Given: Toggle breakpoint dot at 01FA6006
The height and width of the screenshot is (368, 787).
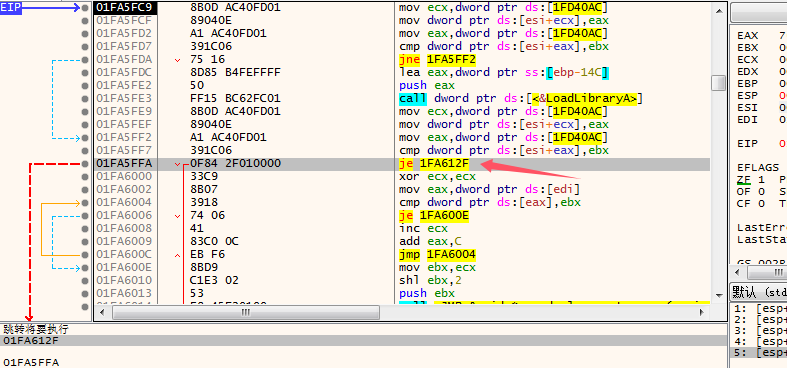Looking at the screenshot, I should [85, 215].
